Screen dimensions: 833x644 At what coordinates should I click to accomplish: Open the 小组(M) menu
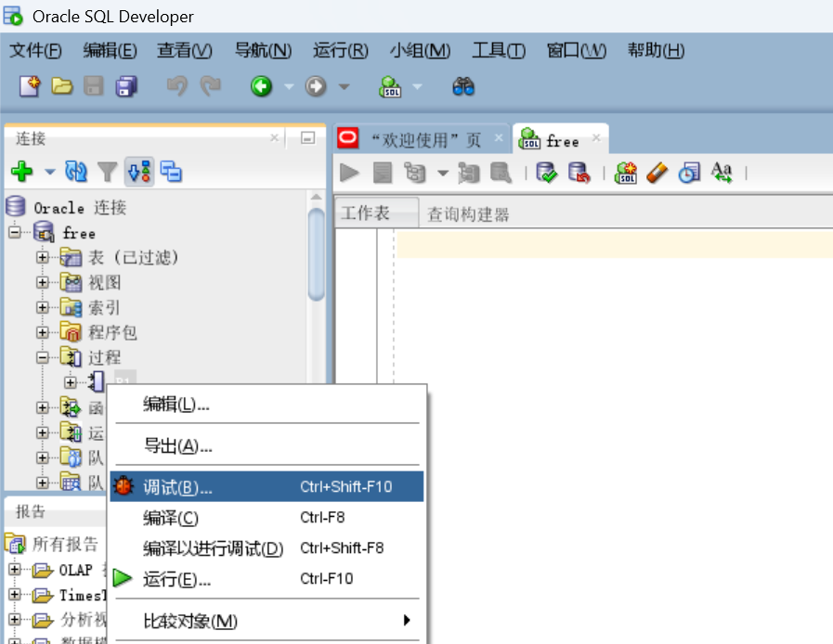tap(420, 50)
